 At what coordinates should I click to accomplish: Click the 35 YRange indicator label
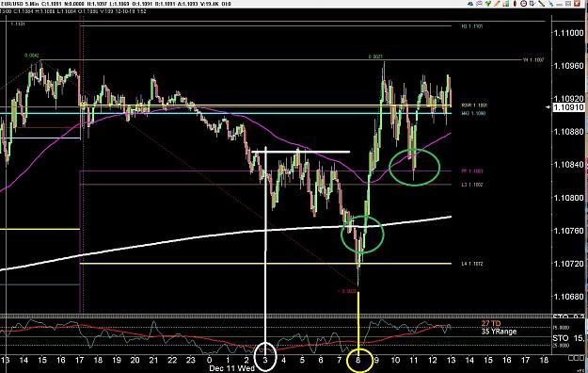[x=499, y=332]
